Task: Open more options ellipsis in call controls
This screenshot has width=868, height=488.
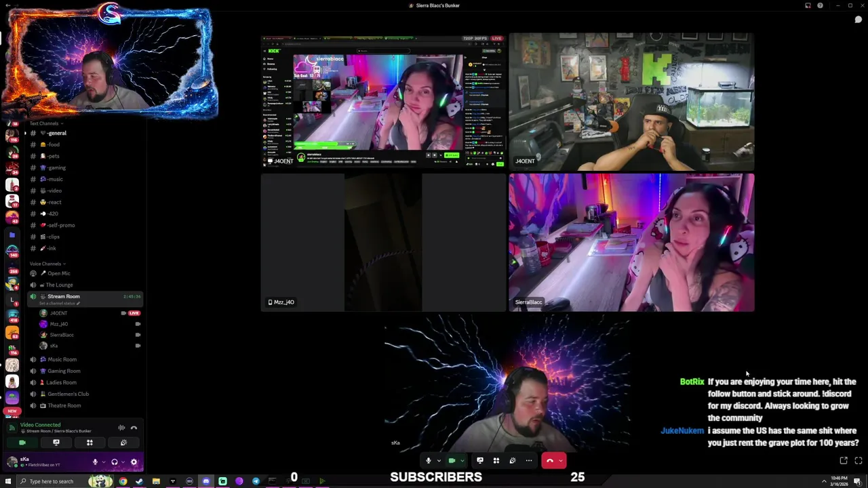Action: coord(529,461)
